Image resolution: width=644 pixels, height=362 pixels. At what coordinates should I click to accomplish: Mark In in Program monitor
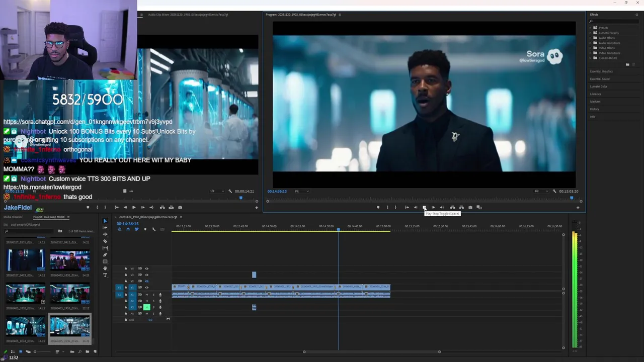[387, 207]
